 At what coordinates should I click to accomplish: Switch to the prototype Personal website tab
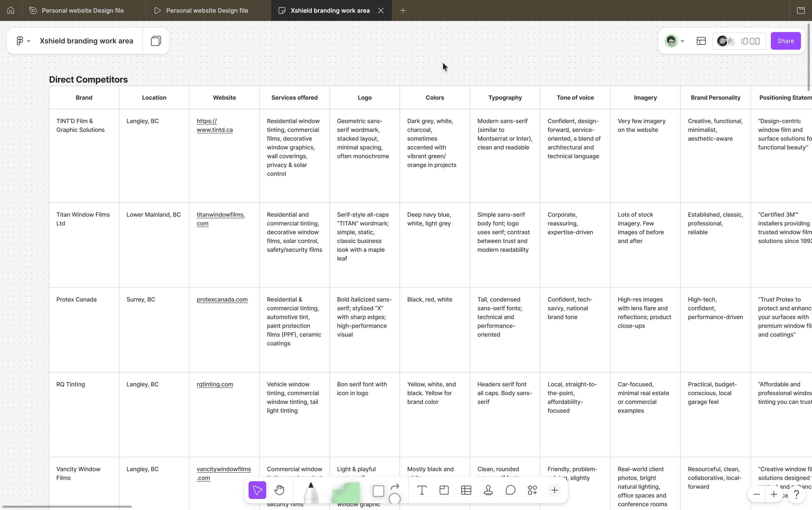click(207, 10)
